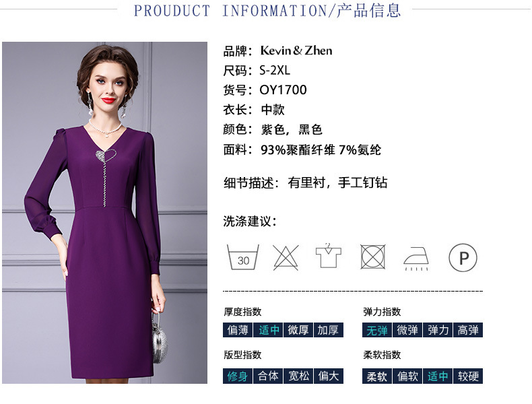Viewport: 532px width, 404px height.
Task: Select the highlighted 无弹 elasticity option
Action: pyautogui.click(x=377, y=330)
